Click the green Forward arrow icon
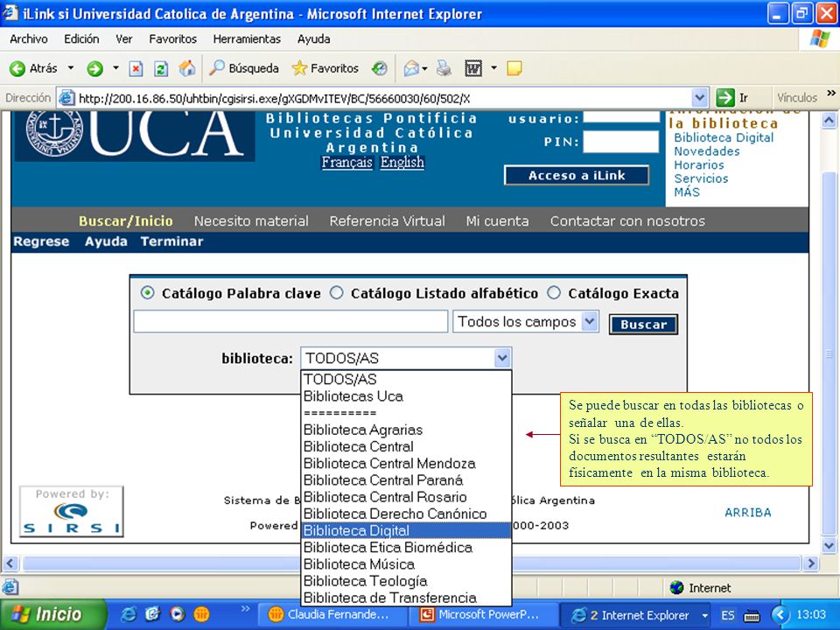Viewport: 840px width, 630px height. tap(94, 68)
